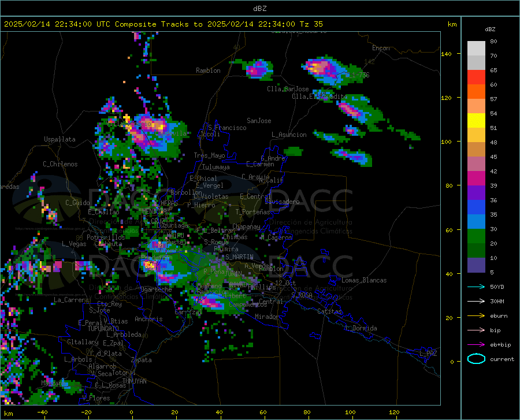
Task: Click the Potrerillos place label
Action: 106,237
